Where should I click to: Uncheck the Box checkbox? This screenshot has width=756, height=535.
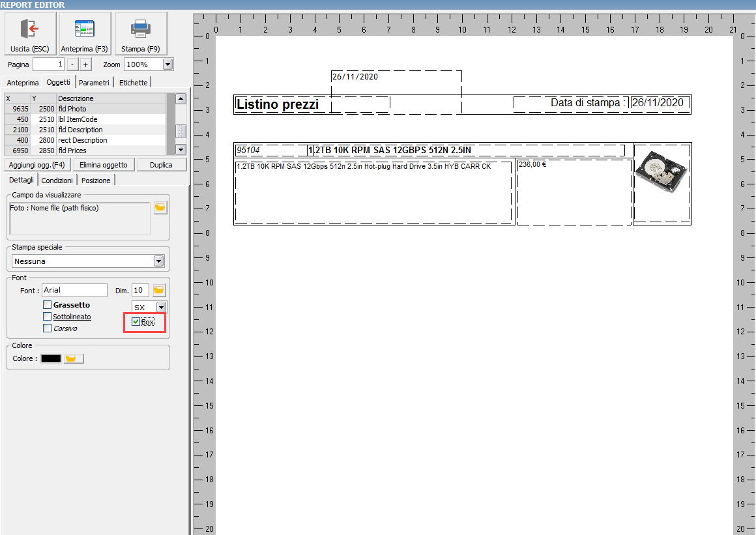136,321
